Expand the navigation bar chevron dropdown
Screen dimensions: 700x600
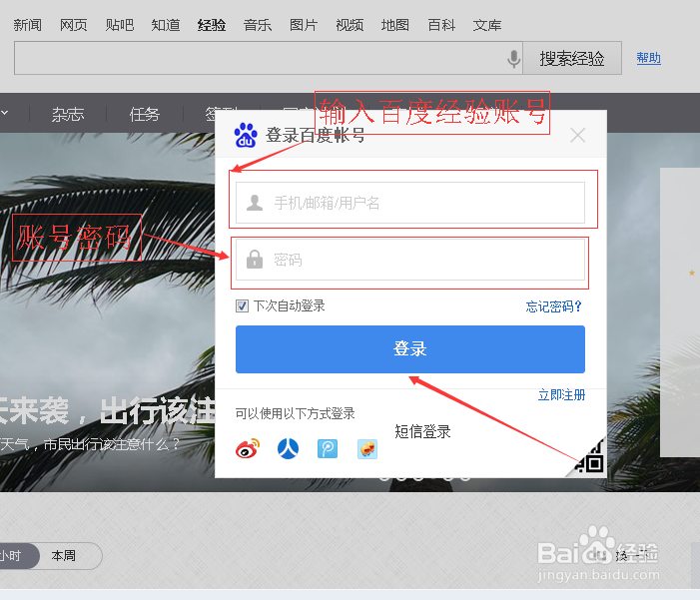point(4,113)
